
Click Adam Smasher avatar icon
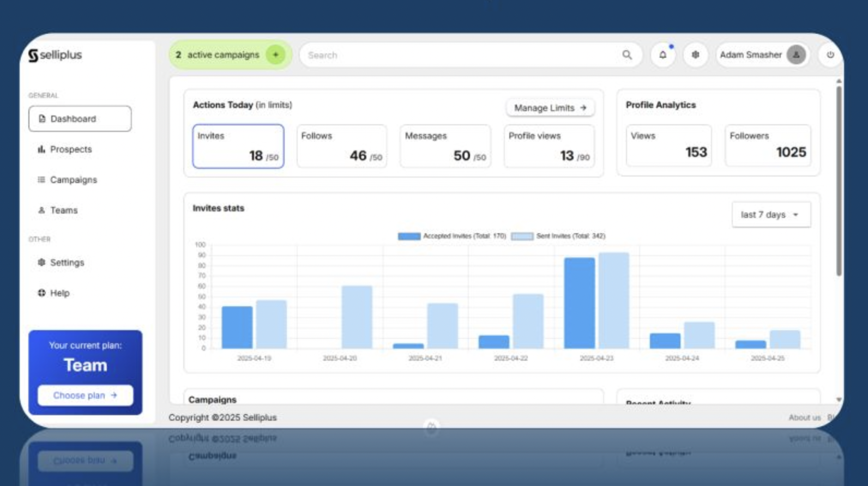796,55
